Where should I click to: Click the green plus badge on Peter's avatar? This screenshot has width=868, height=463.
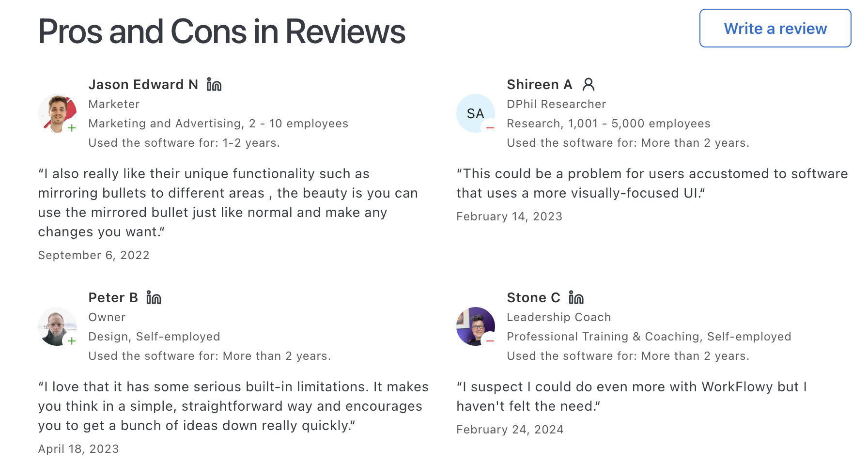72,342
